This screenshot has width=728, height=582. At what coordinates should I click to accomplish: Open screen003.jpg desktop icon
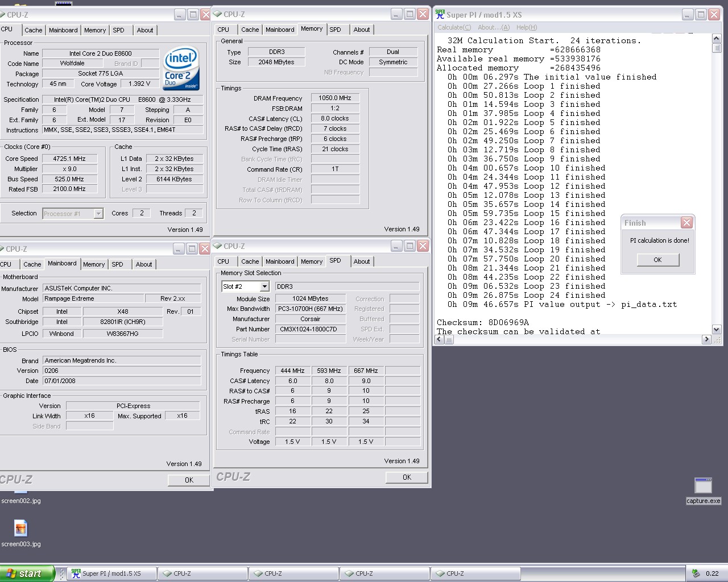click(x=20, y=533)
